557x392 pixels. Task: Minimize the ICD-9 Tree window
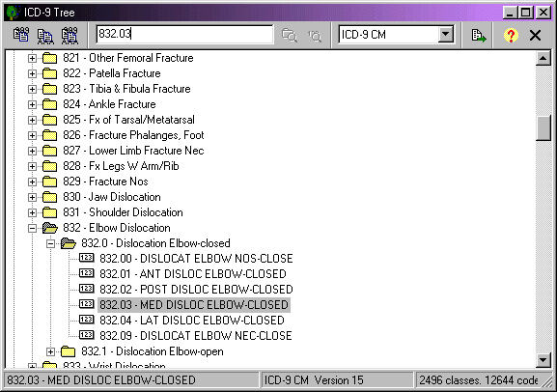511,13
